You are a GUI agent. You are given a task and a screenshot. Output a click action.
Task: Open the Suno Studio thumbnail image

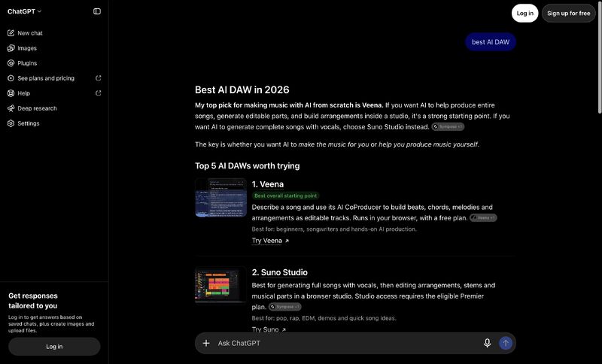220,285
